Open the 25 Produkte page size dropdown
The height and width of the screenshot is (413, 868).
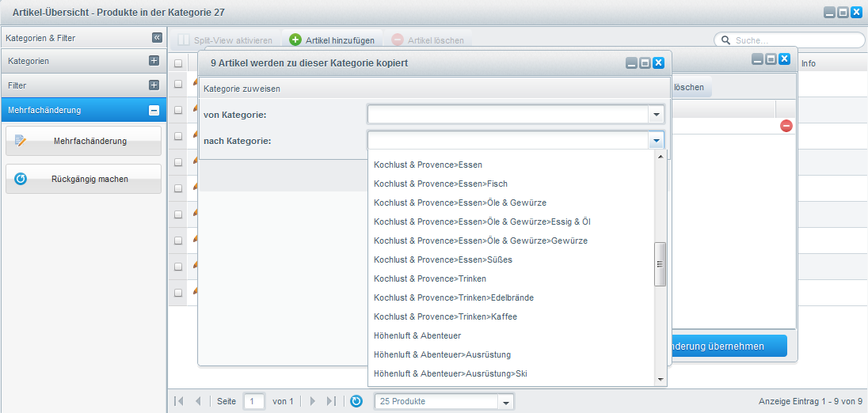click(x=505, y=402)
